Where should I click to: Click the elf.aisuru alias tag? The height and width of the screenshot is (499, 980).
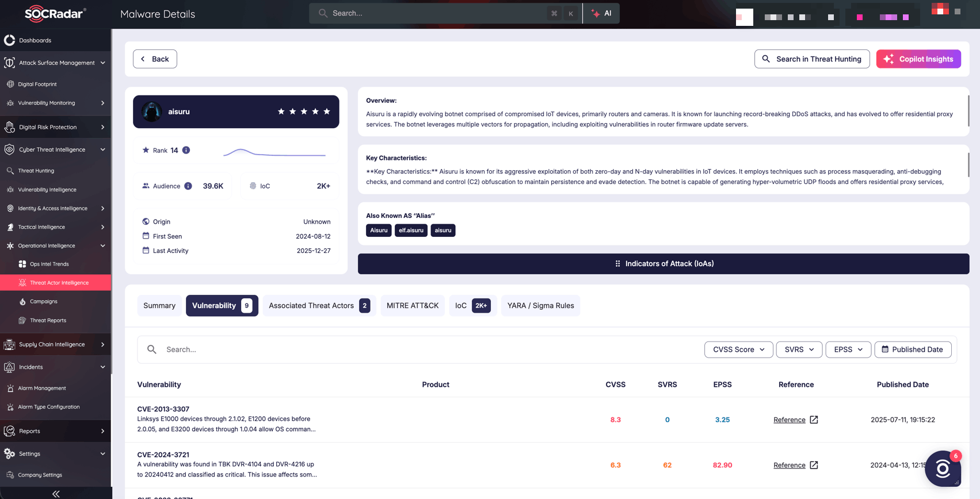411,231
